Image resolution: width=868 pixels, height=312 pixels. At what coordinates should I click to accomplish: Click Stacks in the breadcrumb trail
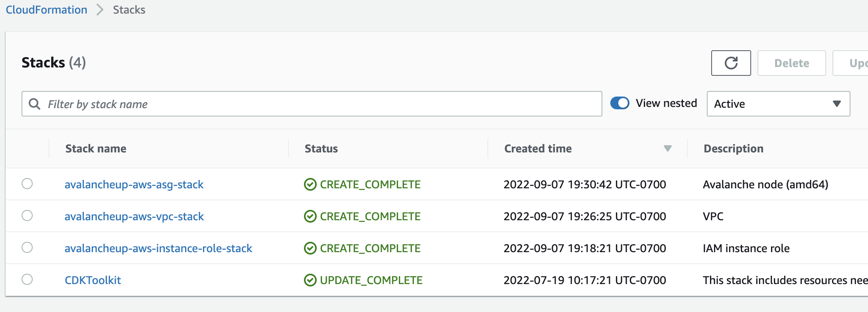click(x=129, y=10)
